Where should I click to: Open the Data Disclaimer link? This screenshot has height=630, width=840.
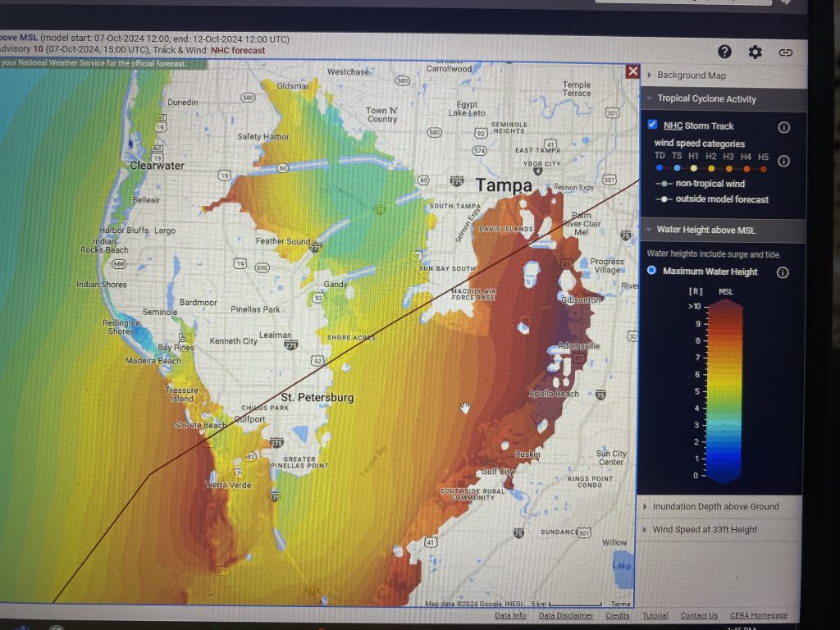coord(566,615)
